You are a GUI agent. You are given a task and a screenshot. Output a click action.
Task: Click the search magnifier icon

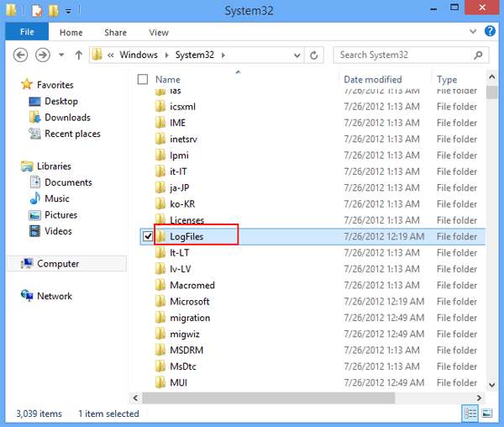point(478,55)
